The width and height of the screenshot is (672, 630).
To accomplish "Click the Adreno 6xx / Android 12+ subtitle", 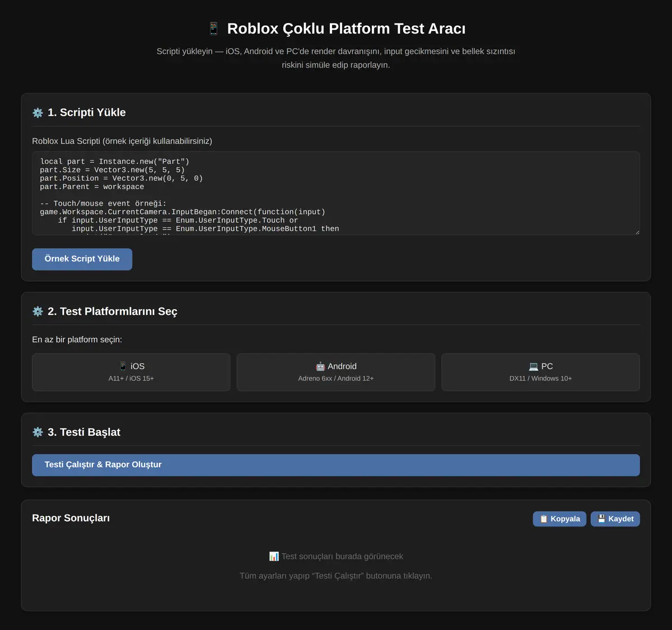I will coord(336,379).
